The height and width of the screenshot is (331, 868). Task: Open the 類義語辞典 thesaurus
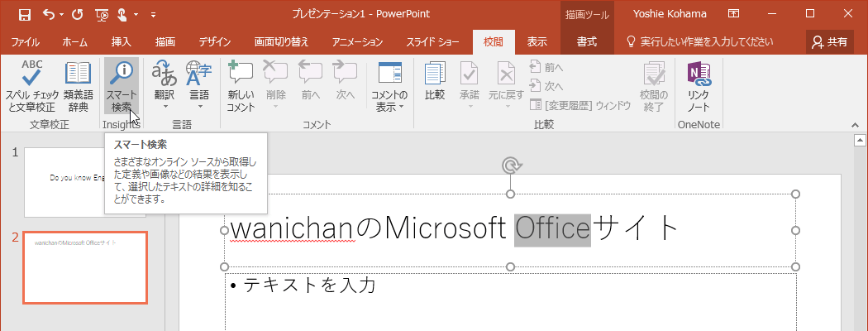[x=78, y=87]
